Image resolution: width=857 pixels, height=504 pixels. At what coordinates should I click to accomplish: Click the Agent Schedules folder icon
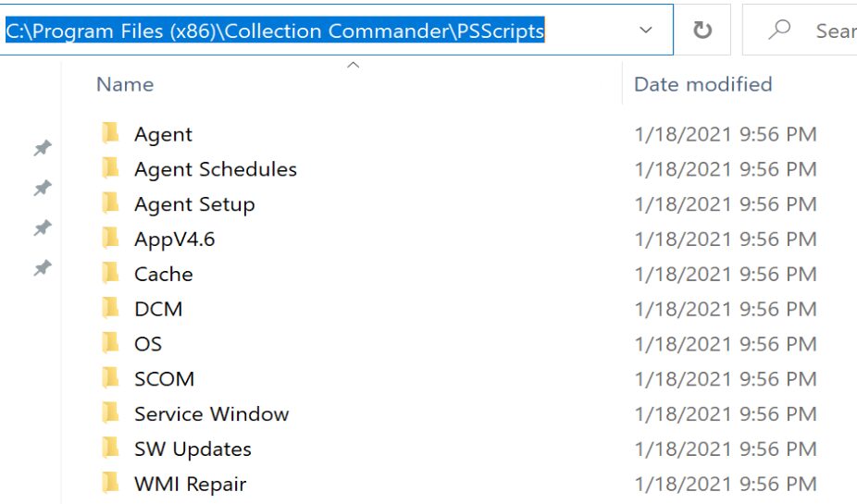coord(111,169)
